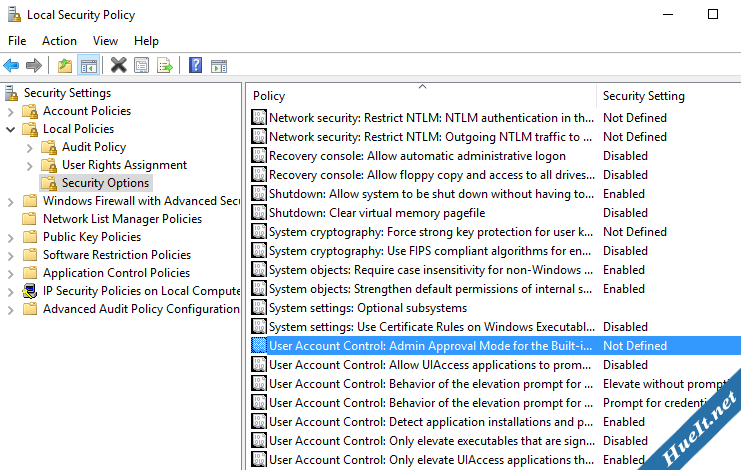Toggle the Show/Hide Action Pane icon

point(219,66)
